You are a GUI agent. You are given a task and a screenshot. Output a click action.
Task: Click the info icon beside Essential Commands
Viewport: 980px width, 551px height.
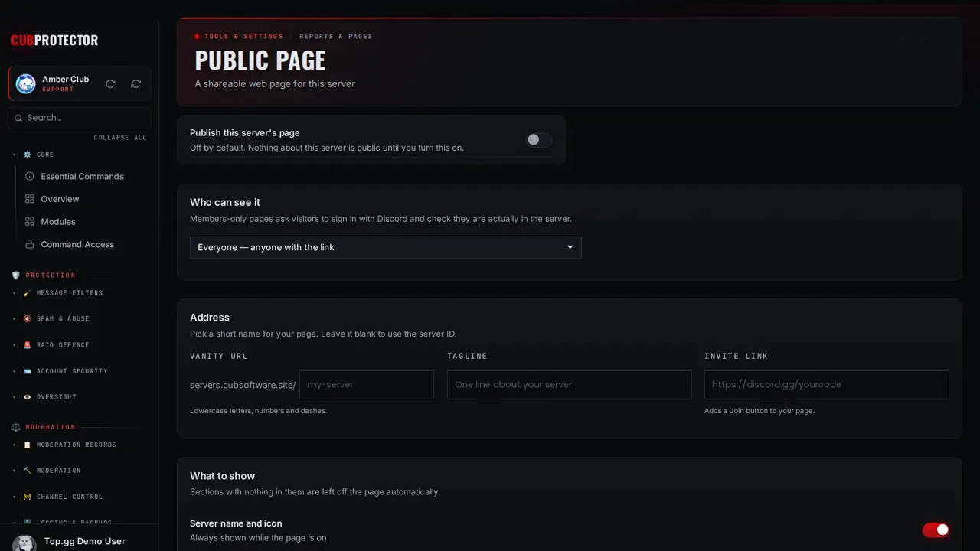pyautogui.click(x=30, y=176)
